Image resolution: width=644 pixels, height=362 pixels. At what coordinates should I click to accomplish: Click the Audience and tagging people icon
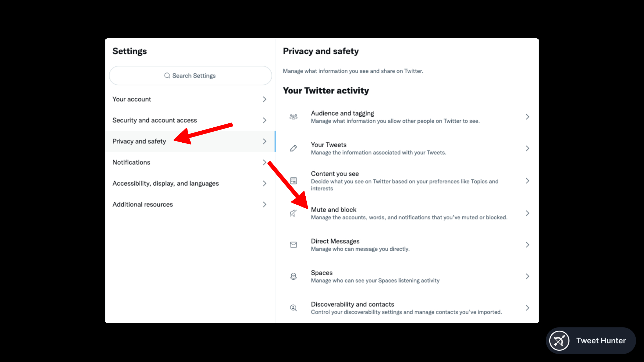(293, 117)
